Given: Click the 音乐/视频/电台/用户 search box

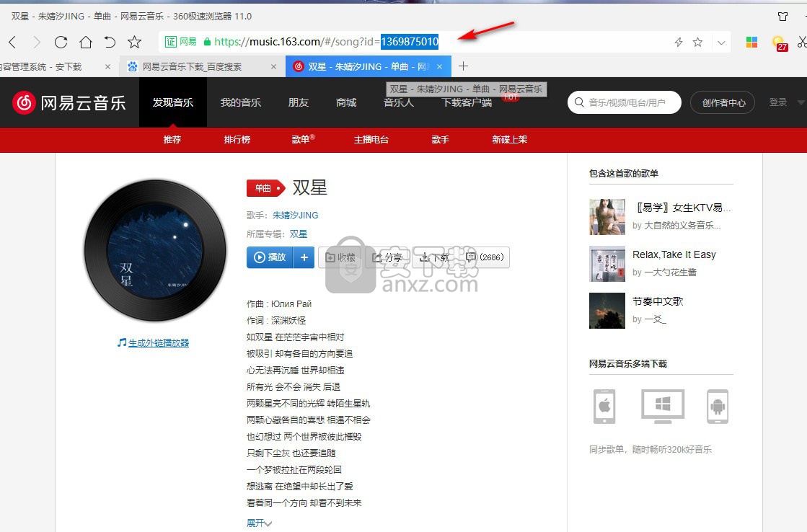Looking at the screenshot, I should pos(625,102).
